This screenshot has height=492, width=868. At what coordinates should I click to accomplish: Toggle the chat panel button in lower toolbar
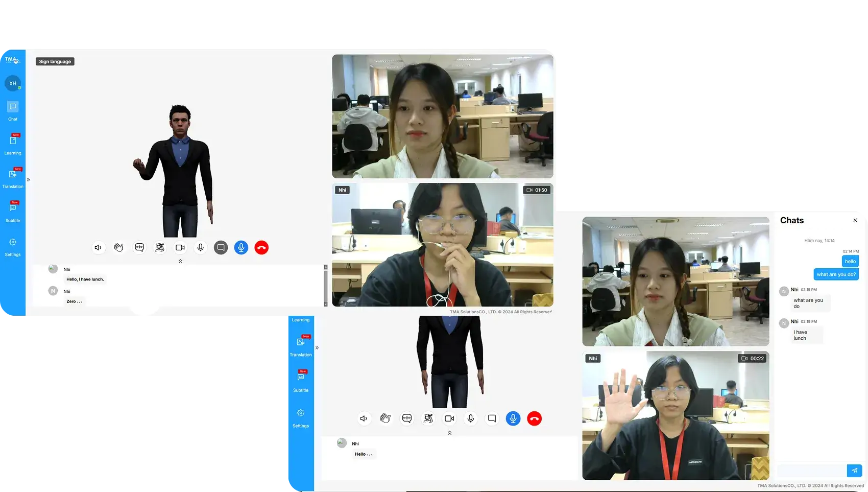(x=492, y=418)
